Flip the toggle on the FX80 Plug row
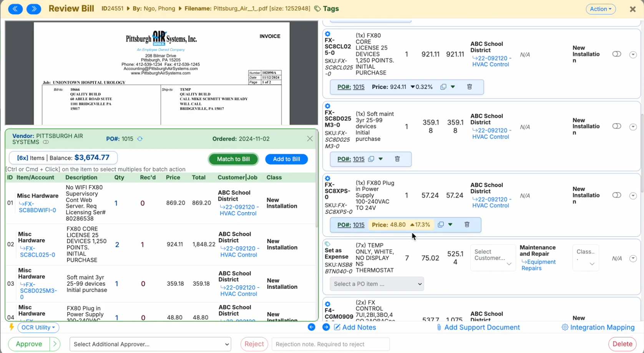Image resolution: width=644 pixels, height=353 pixels. click(617, 195)
